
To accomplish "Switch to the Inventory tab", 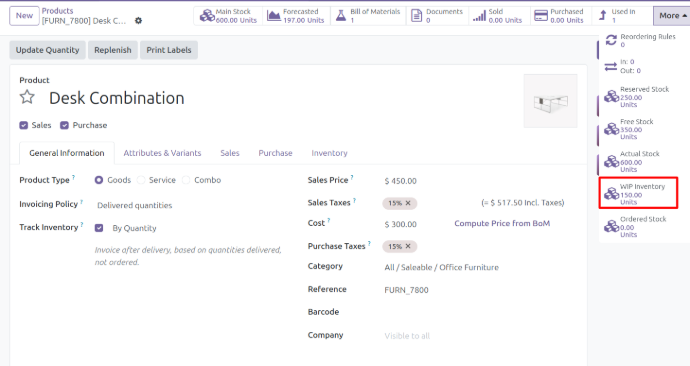I will [329, 153].
